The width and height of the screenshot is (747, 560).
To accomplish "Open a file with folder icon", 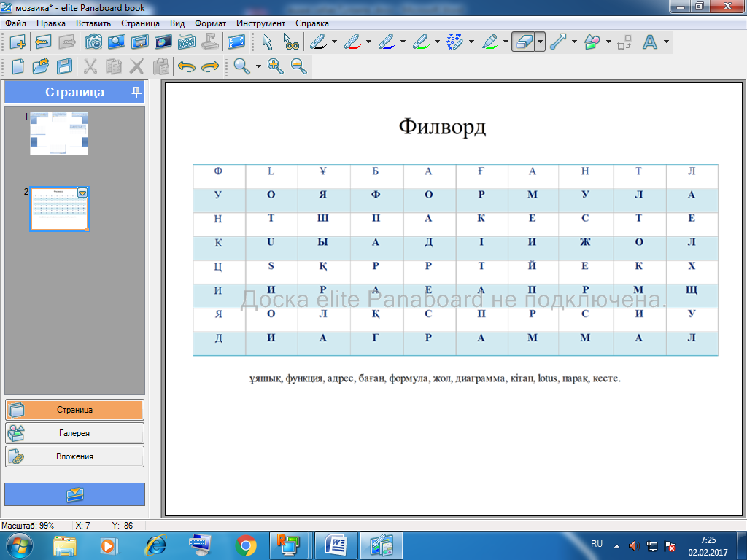I will (41, 66).
